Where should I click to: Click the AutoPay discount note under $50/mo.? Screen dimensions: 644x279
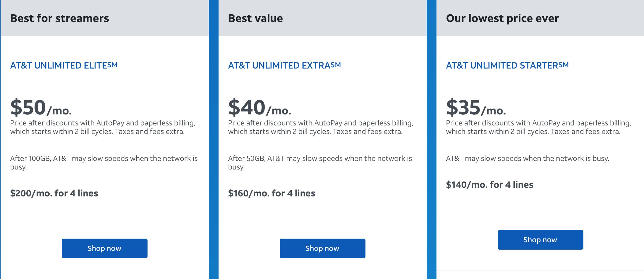point(102,127)
